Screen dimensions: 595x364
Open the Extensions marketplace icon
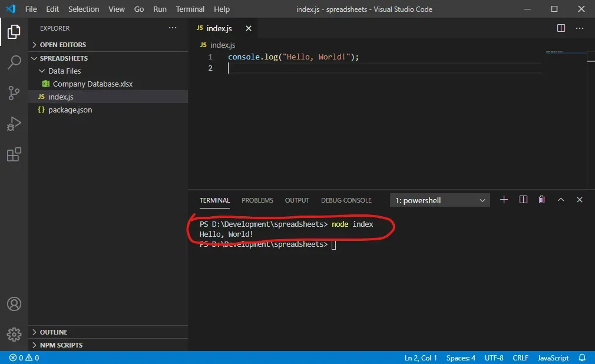[14, 154]
